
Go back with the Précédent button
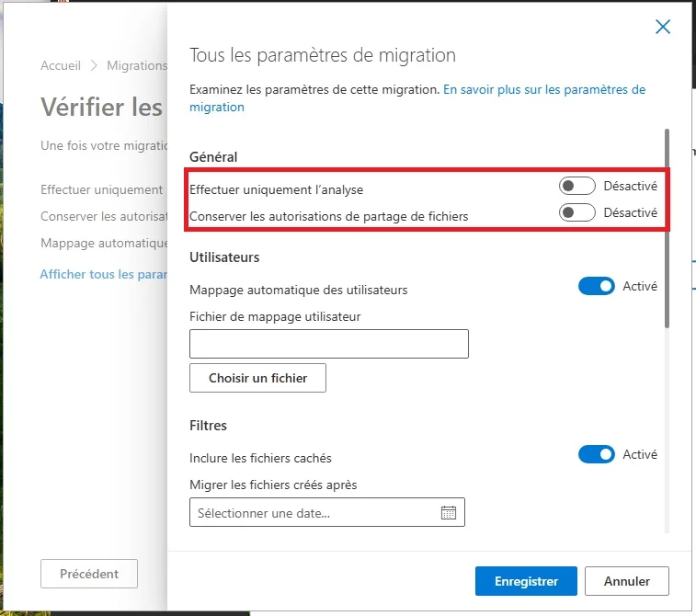[x=89, y=574]
